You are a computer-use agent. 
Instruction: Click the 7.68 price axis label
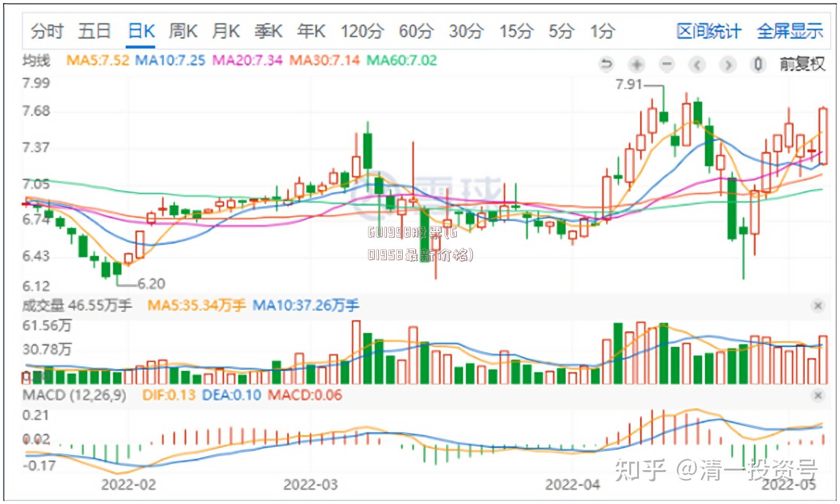pyautogui.click(x=36, y=111)
